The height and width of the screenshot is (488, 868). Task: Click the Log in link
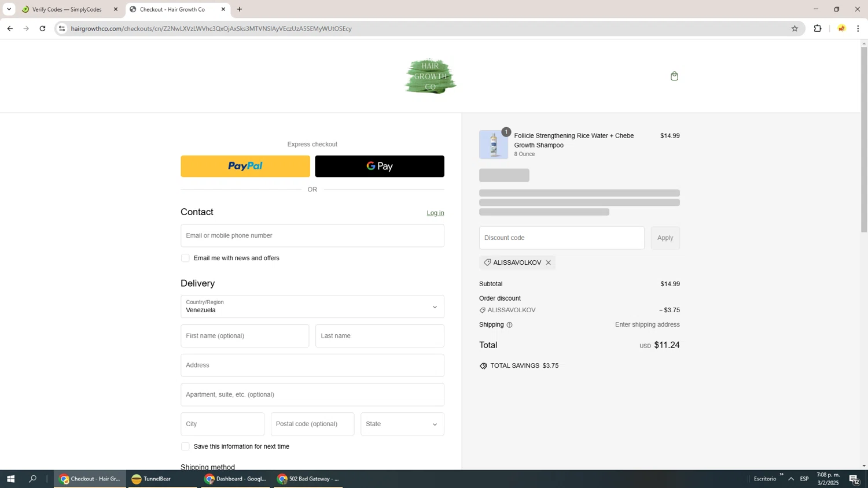pos(435,213)
